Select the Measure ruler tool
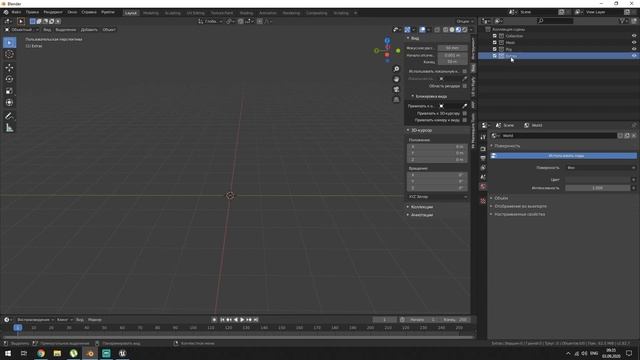 (9, 128)
